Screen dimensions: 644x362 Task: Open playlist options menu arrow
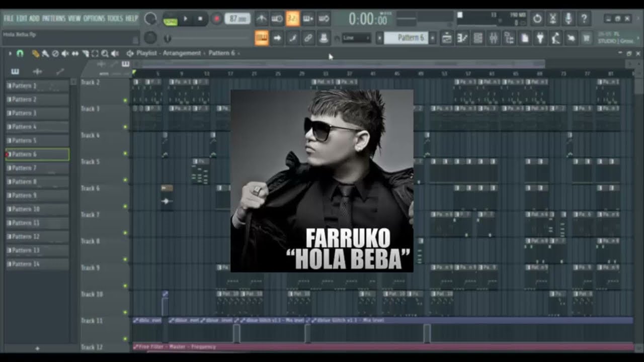(10, 53)
